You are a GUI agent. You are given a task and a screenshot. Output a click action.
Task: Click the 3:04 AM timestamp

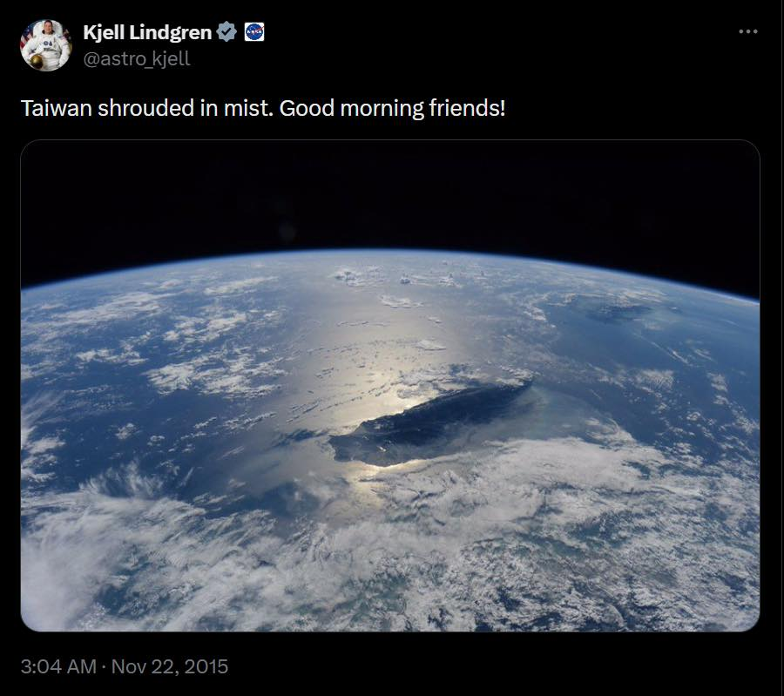[58, 666]
